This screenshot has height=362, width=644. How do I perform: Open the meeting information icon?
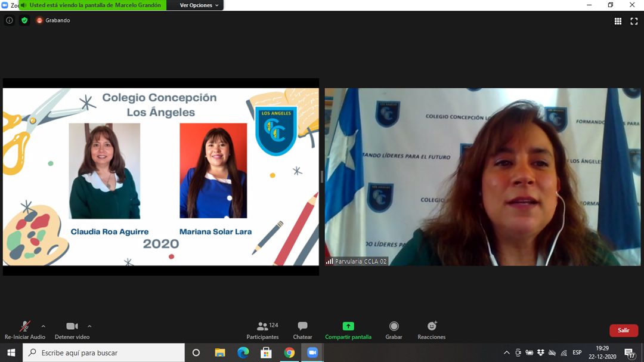pos(9,20)
